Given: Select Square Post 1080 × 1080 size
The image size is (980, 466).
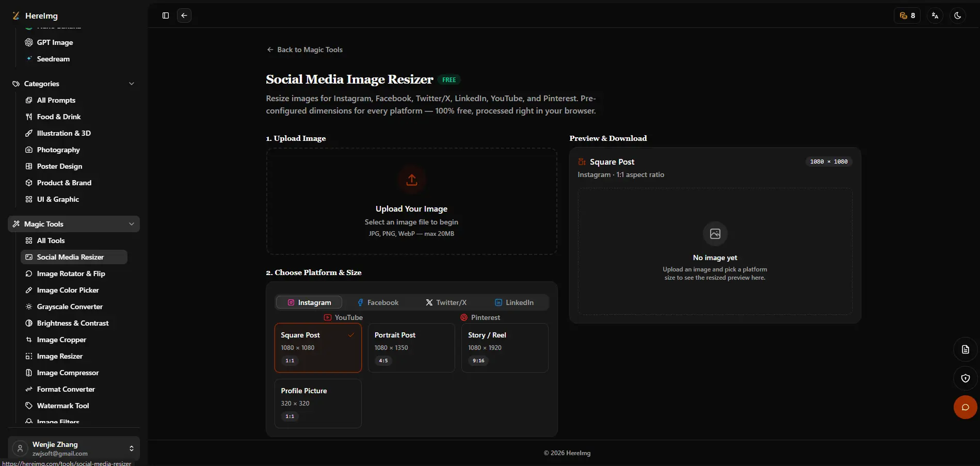Looking at the screenshot, I should [x=318, y=348].
